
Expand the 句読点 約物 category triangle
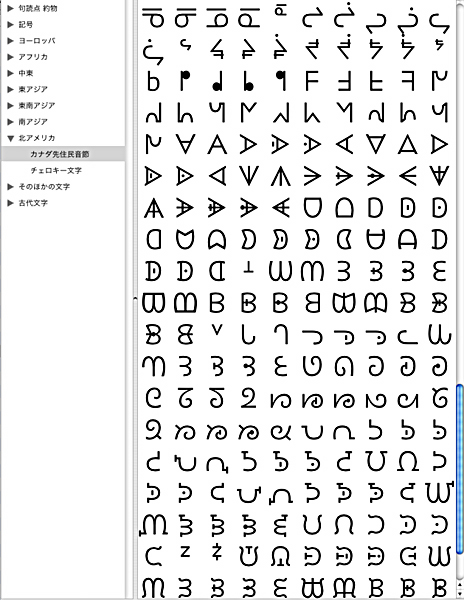click(10, 8)
